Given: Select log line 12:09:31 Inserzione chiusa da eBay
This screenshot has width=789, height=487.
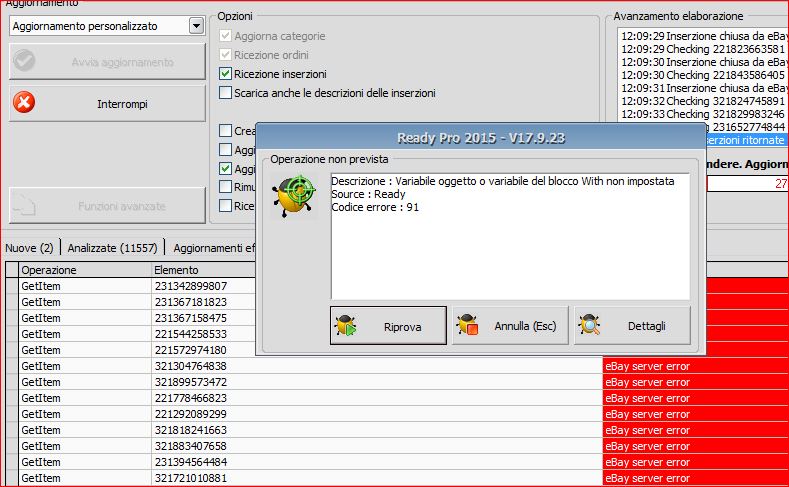Looking at the screenshot, I should pyautogui.click(x=703, y=88).
